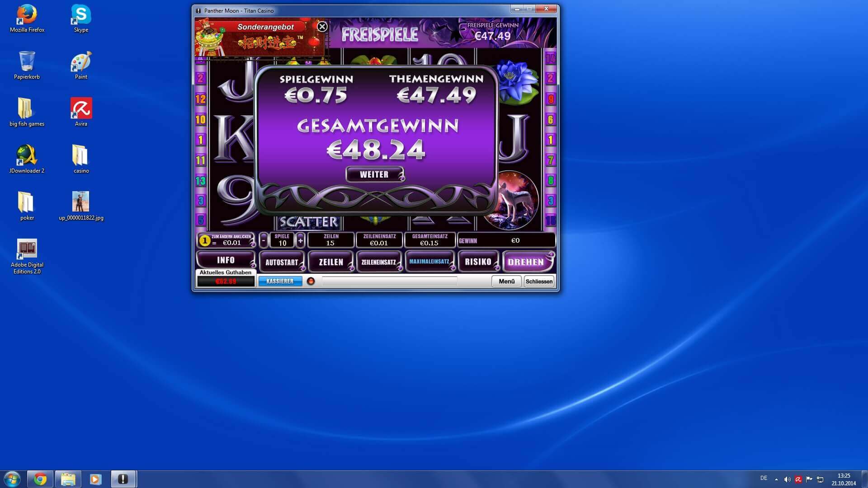Open the Windows Start menu
The height and width of the screenshot is (488, 868).
point(12,479)
